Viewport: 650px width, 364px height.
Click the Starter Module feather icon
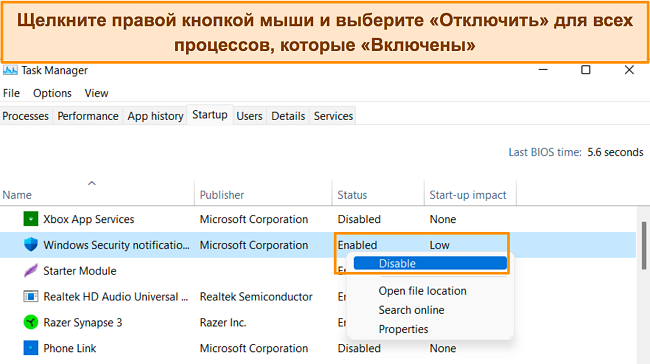(x=31, y=271)
